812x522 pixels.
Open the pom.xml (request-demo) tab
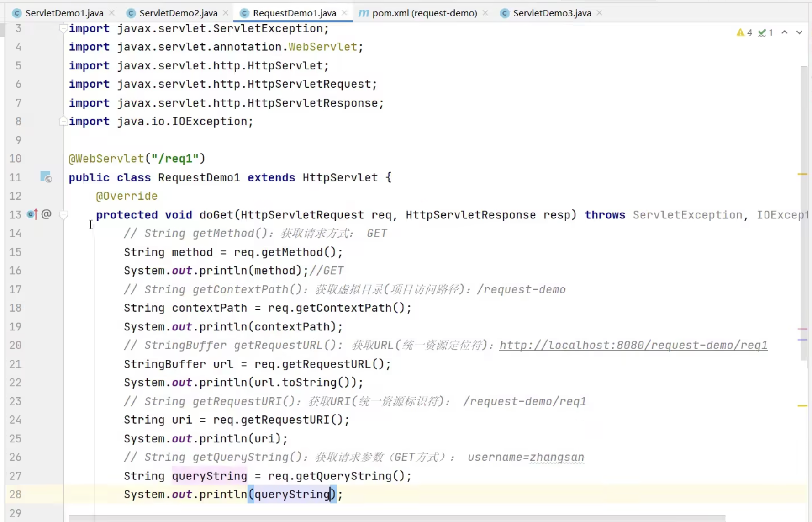pos(424,13)
